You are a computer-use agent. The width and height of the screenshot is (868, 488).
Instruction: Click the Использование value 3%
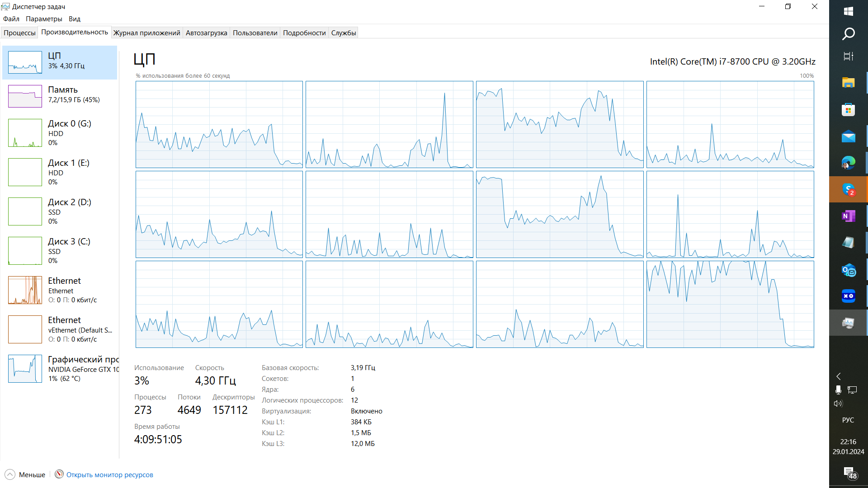pos(142,381)
